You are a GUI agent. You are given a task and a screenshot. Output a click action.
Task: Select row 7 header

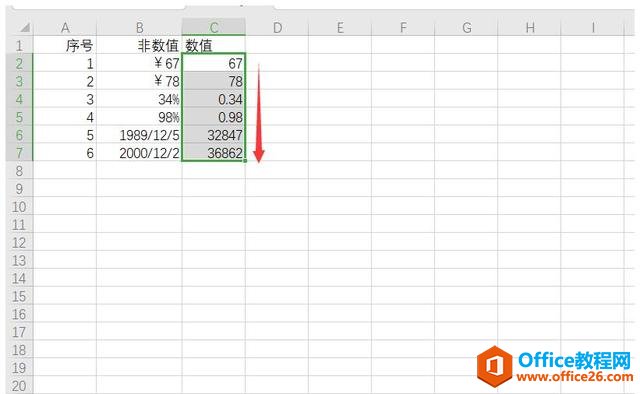[x=19, y=152]
